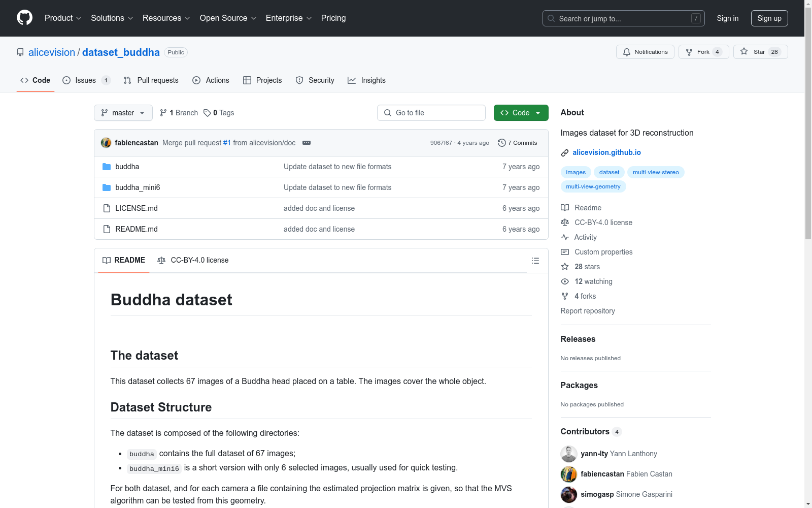The image size is (812, 508).
Task: Click the history clock icon by 7 Commits
Action: tap(502, 143)
